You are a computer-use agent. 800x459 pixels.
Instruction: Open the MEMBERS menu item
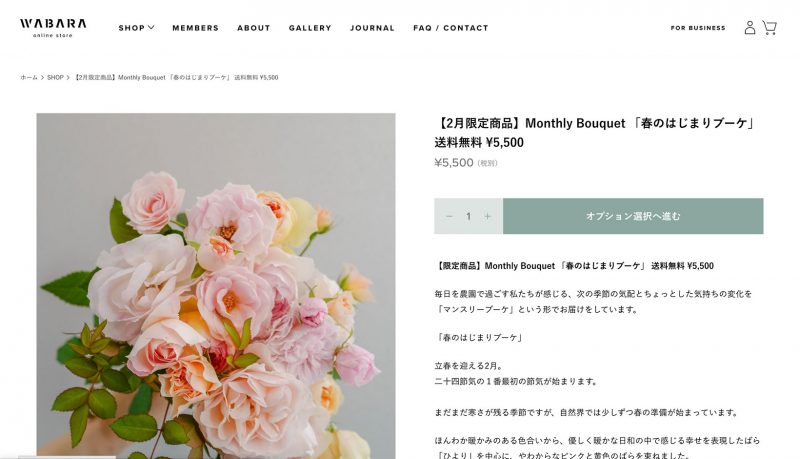click(195, 28)
